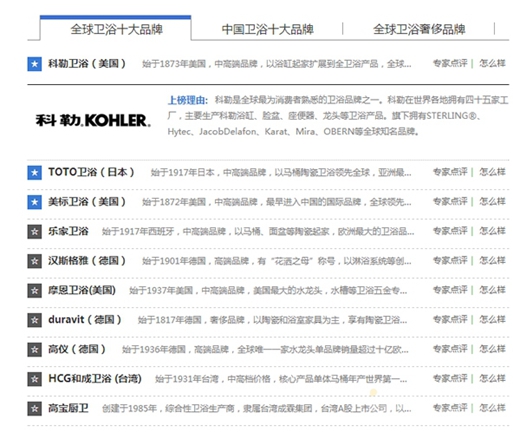This screenshot has height=439, width=520.
Task: Click the 科勒 KOHLER logo image
Action: (x=93, y=120)
